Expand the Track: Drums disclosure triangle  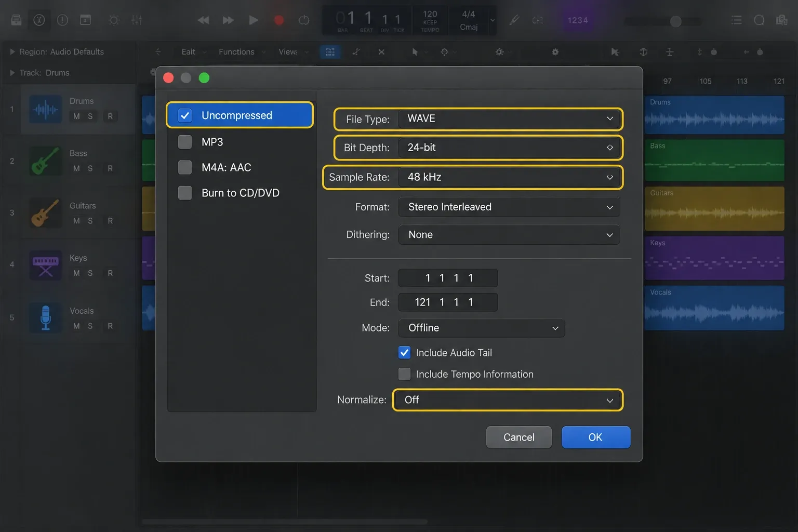coord(12,73)
